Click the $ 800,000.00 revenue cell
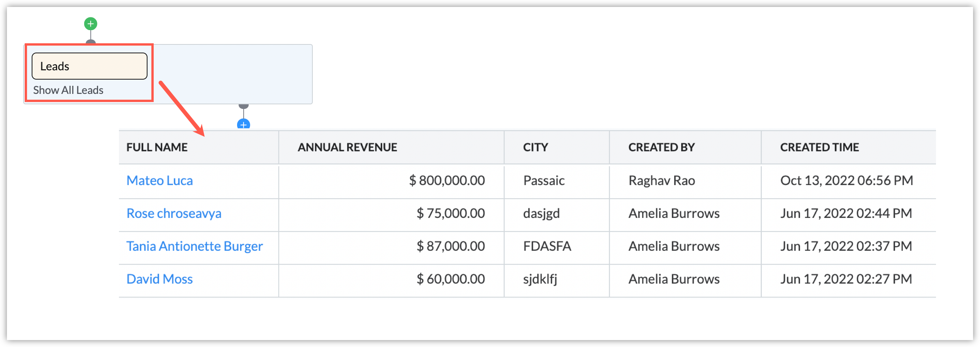The width and height of the screenshot is (980, 347). [x=447, y=180]
